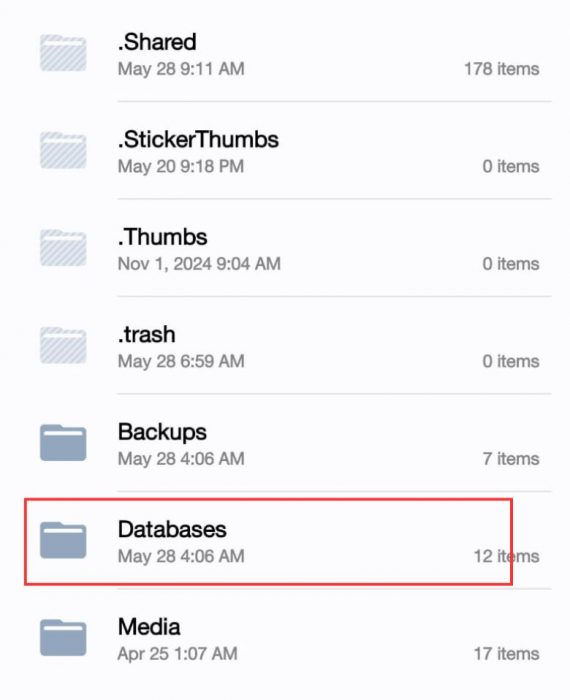Select the .Thumbs hidden folder icon
Image resolution: width=570 pixels, height=700 pixels.
(x=63, y=247)
